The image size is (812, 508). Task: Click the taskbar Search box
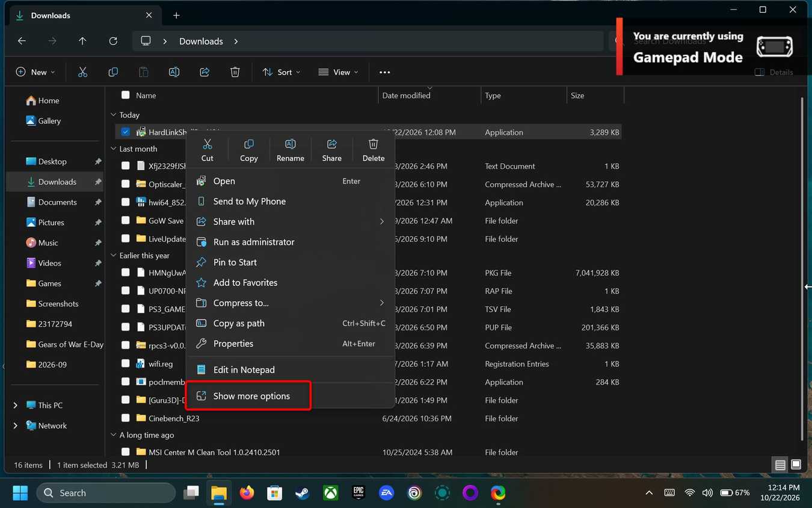pos(106,493)
